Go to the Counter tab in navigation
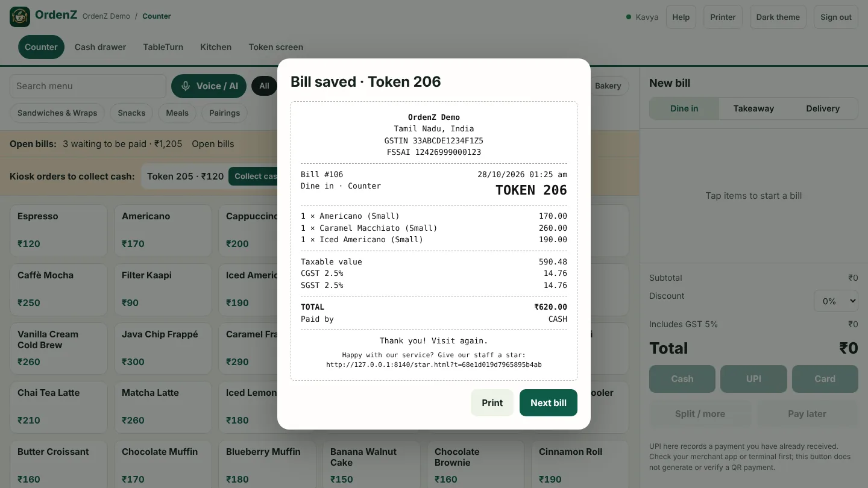 (41, 47)
